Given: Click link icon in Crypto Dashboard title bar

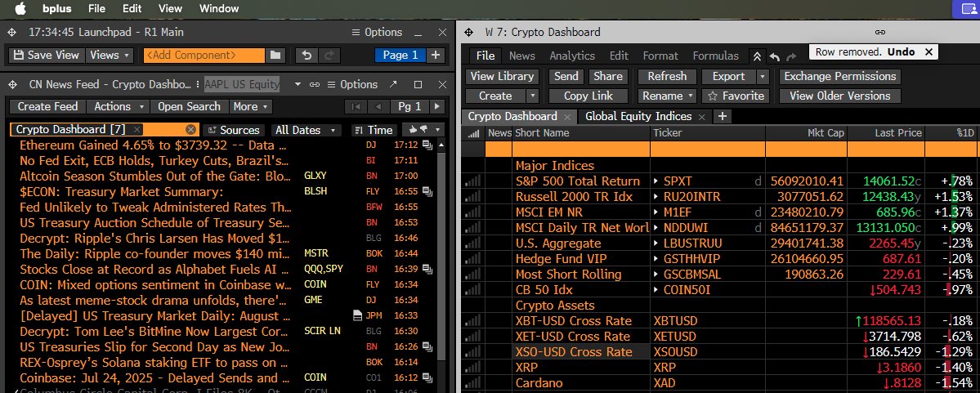Looking at the screenshot, I should coord(879,32).
